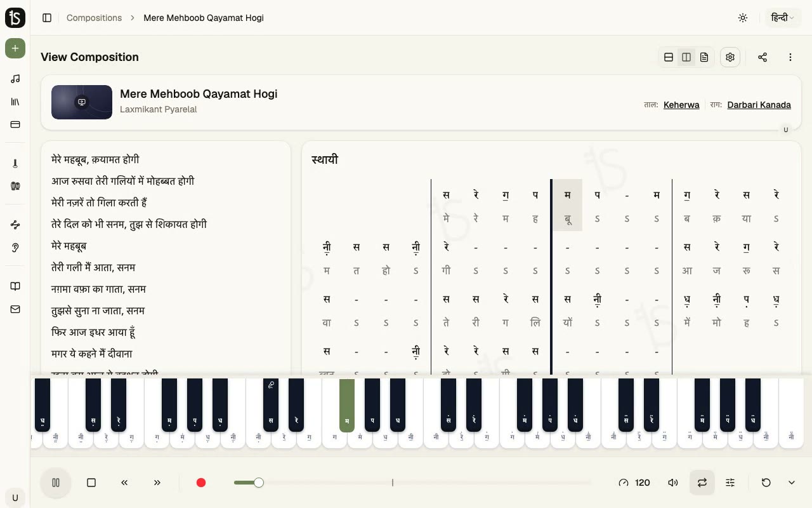Click the स्थायी section heading
Image resolution: width=812 pixels, height=508 pixels.
(x=325, y=159)
